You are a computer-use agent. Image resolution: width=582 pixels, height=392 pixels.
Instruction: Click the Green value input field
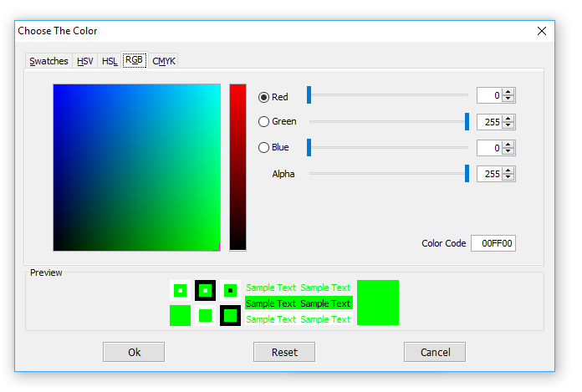[x=489, y=122]
